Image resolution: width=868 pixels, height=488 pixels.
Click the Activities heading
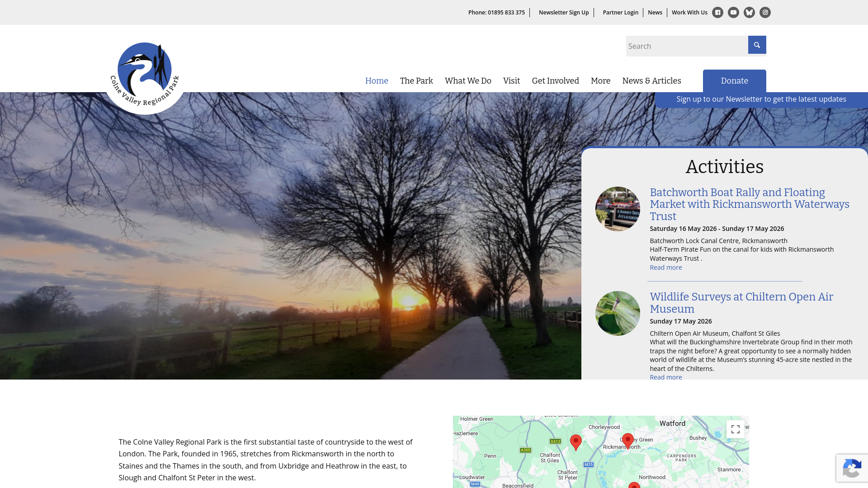tap(724, 167)
